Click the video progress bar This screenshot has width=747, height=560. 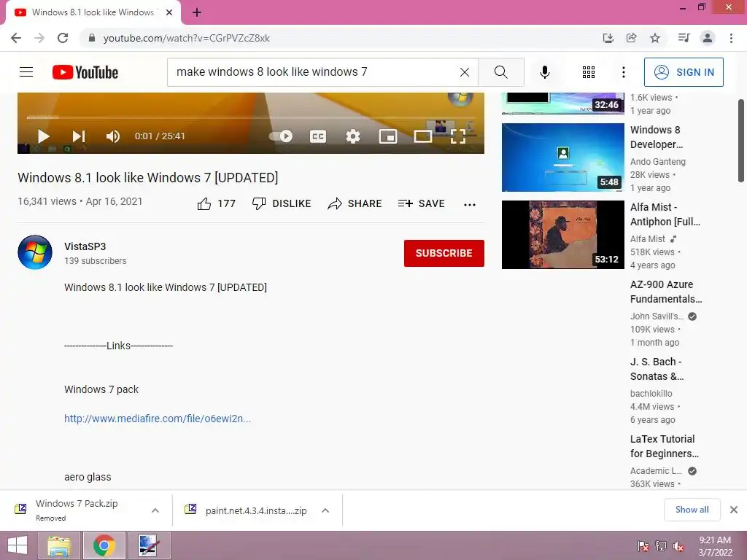[x=251, y=117]
